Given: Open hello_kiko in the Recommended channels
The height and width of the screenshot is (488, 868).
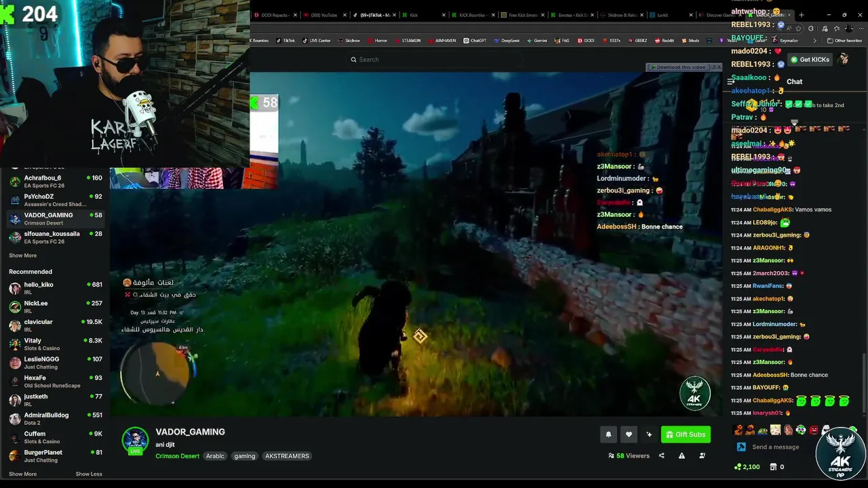Looking at the screenshot, I should [54, 288].
